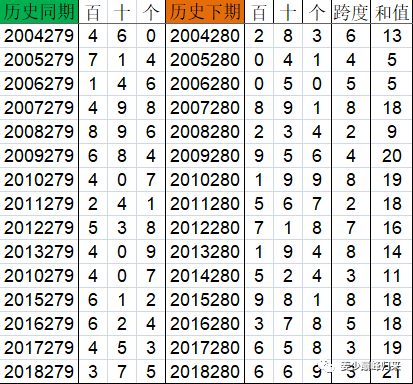
Task: Select 和值 value 20
Action: (x=391, y=156)
